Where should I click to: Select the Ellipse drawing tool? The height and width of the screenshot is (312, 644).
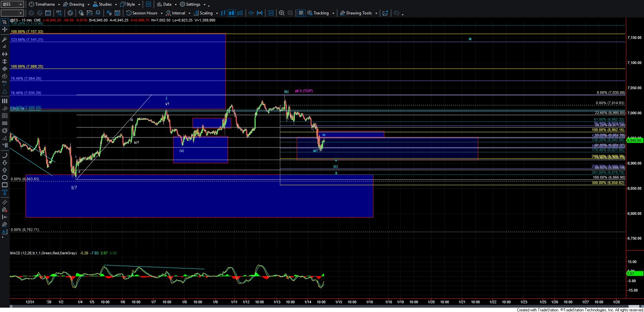5,178
